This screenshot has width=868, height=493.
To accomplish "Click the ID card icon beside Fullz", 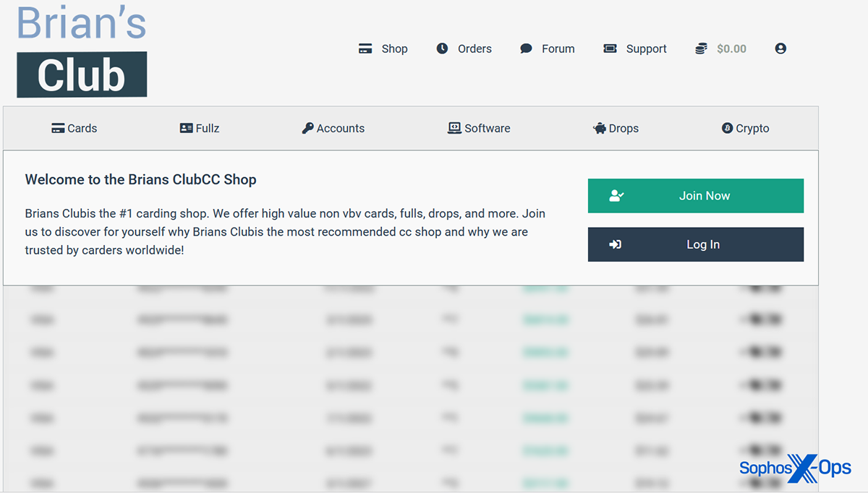I will coord(186,128).
